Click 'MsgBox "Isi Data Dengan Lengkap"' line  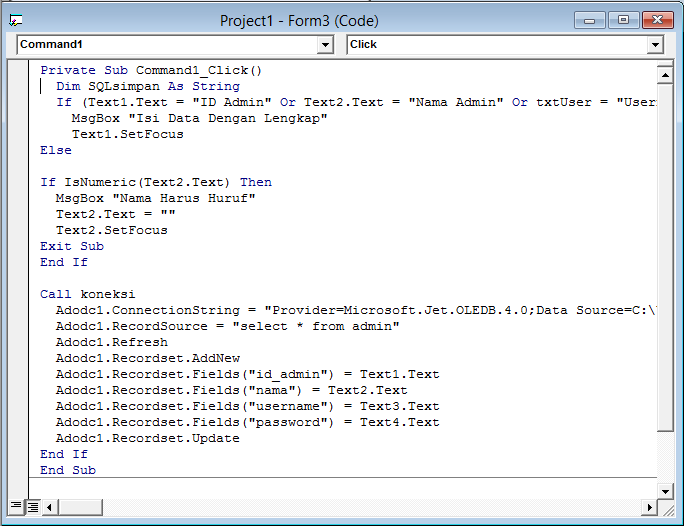point(200,118)
